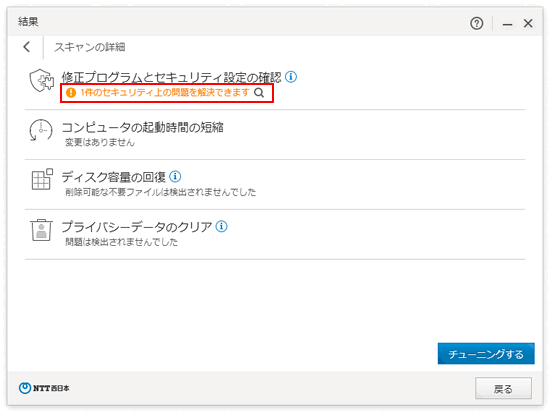Screen dimensions: 550x418
Task: Open the help question mark icon
Action: 476,23
